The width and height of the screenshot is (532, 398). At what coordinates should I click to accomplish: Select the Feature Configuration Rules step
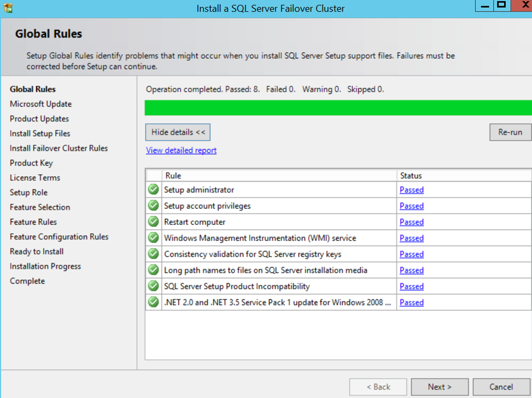(x=59, y=237)
